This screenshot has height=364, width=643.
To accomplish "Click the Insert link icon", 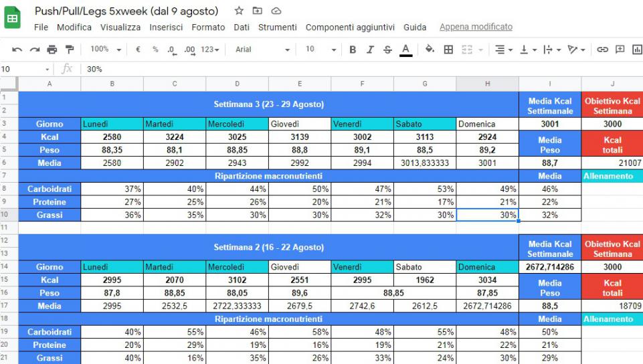I will (x=602, y=50).
